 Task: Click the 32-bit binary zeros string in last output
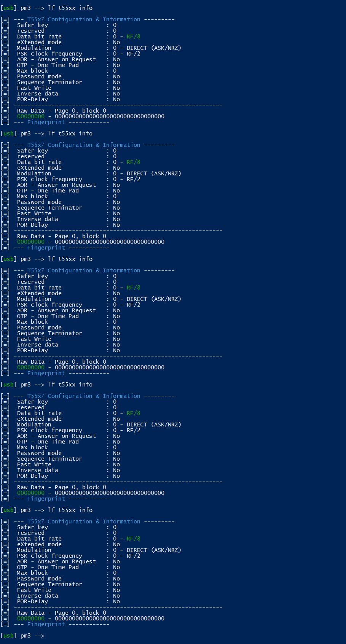(110, 619)
